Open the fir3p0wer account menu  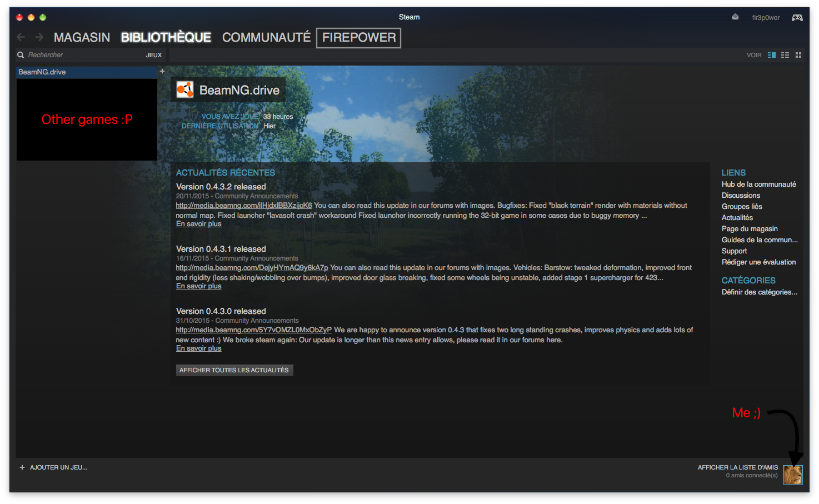pos(766,18)
